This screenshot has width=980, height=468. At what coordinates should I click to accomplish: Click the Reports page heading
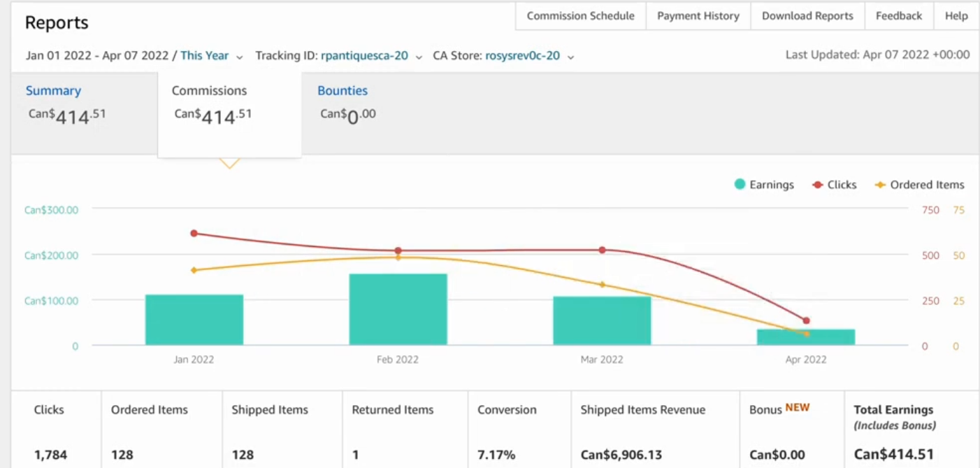point(57,22)
